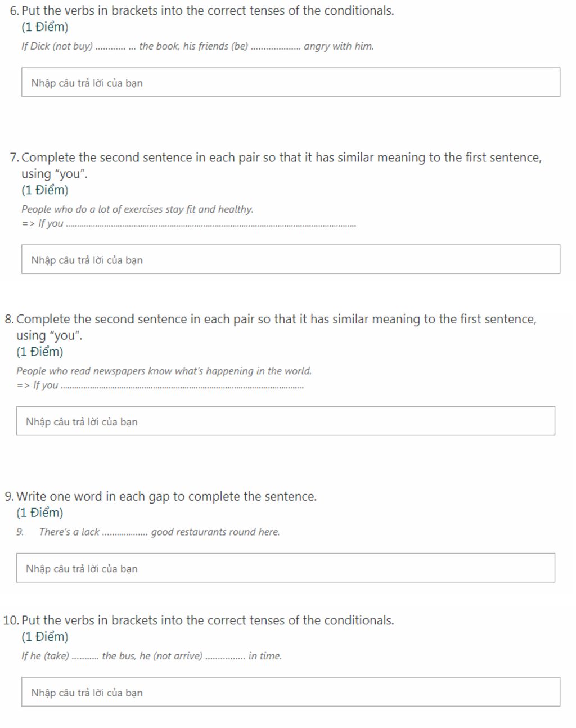Viewport: 576px width, 728px height.
Task: Click the question 6 heading about conditionals
Action: click(x=208, y=11)
